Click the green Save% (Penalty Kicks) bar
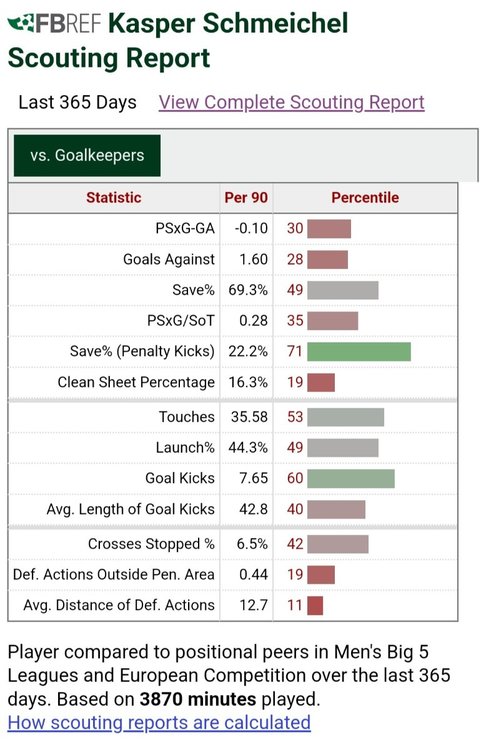 coord(359,352)
